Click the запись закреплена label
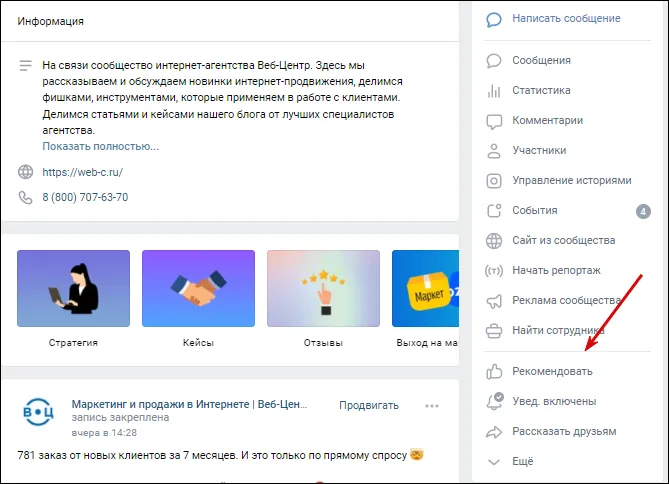The height and width of the screenshot is (484, 669). click(120, 417)
